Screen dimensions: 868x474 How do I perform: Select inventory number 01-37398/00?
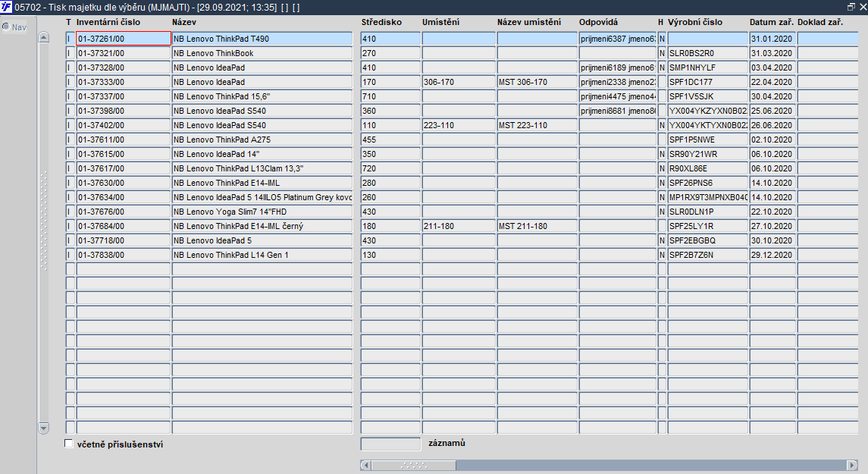124,111
